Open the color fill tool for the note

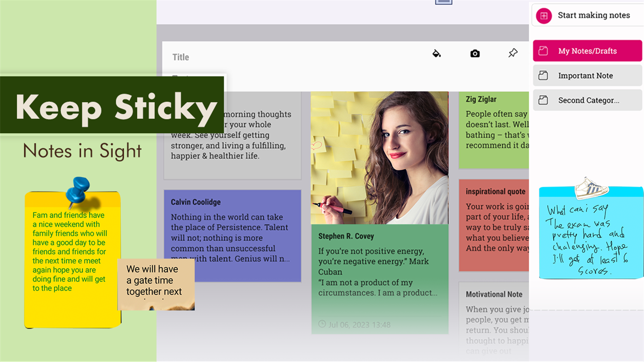click(x=436, y=53)
